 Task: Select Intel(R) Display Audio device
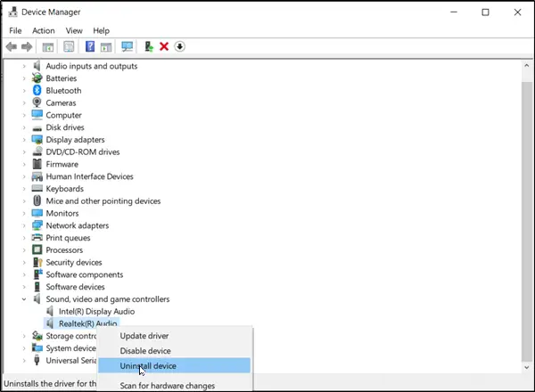[96, 312]
